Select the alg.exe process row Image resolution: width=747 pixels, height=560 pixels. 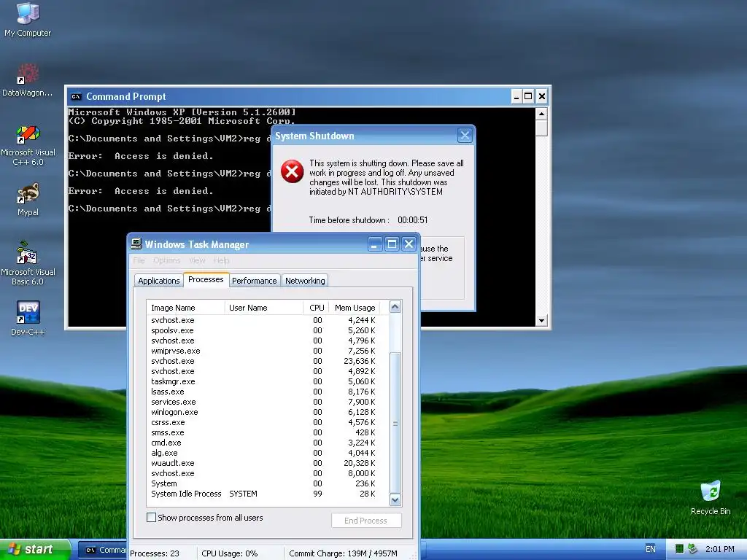[267, 453]
